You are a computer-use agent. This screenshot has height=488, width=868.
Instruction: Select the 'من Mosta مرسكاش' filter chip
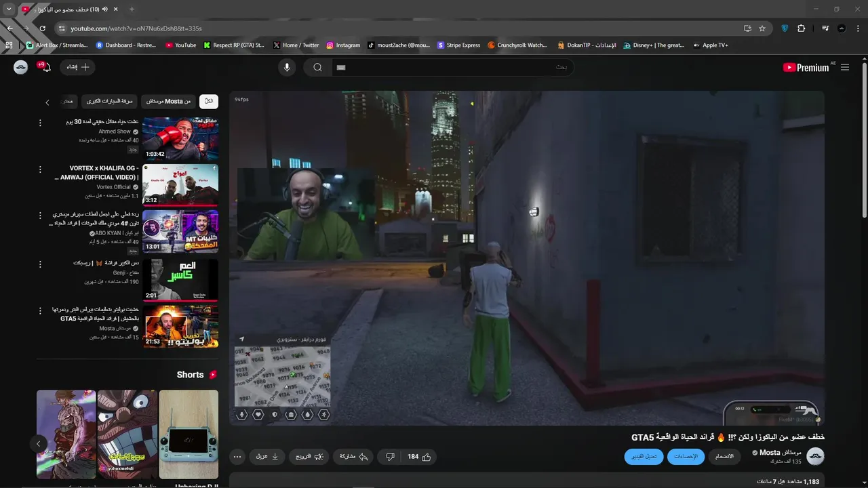pos(168,101)
